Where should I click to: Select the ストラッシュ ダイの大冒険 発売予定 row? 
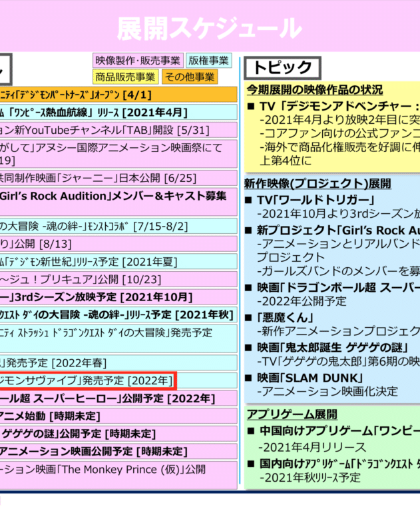click(118, 338)
